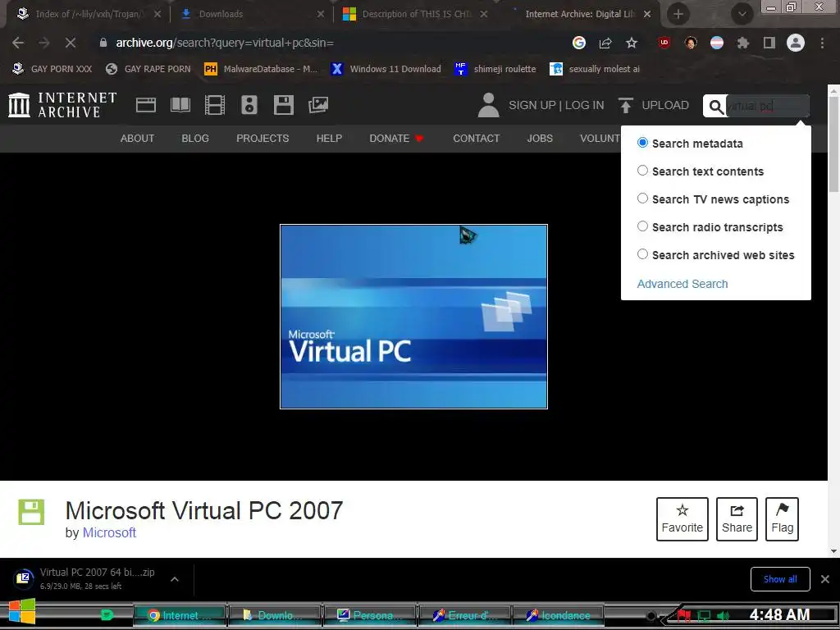This screenshot has width=840, height=630.
Task: Open the Chrome three-dot menu
Action: tap(822, 43)
